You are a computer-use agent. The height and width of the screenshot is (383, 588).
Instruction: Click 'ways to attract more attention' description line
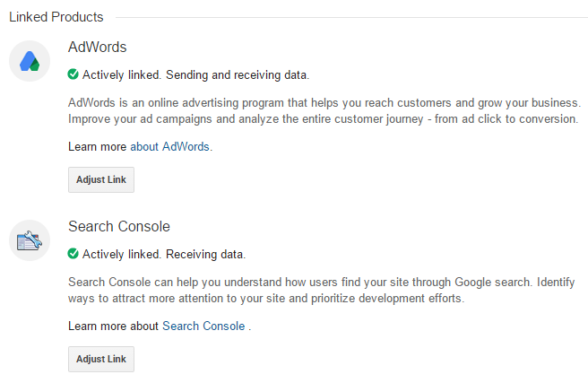pos(266,298)
